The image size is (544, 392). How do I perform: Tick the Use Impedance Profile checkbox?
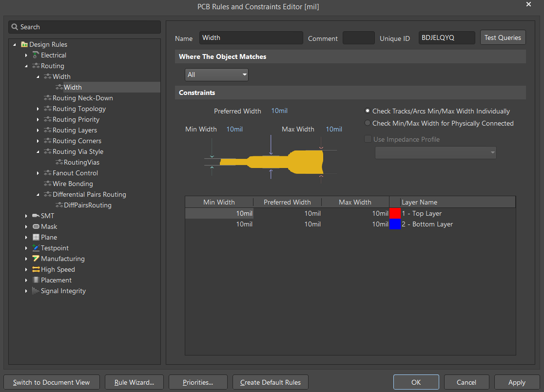(368, 139)
